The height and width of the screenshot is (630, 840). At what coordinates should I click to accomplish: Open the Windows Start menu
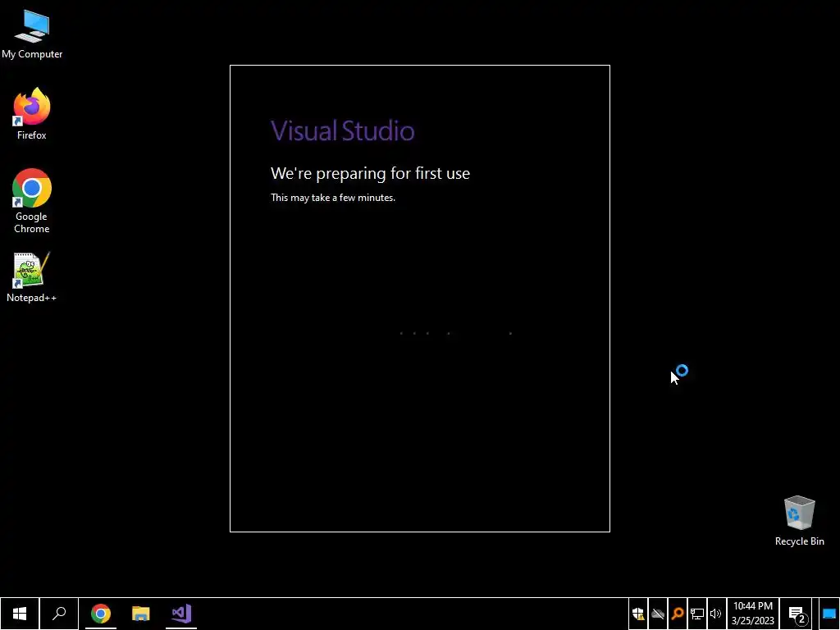(20, 614)
